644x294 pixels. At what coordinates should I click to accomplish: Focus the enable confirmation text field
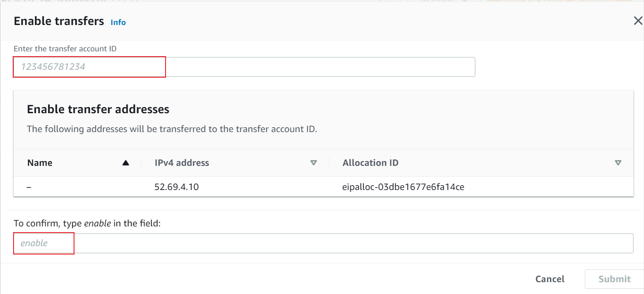coord(323,243)
